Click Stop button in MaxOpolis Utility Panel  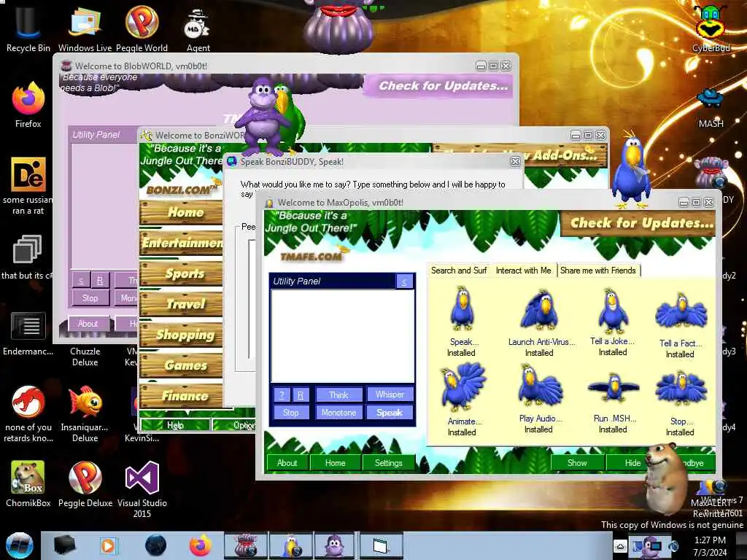290,413
